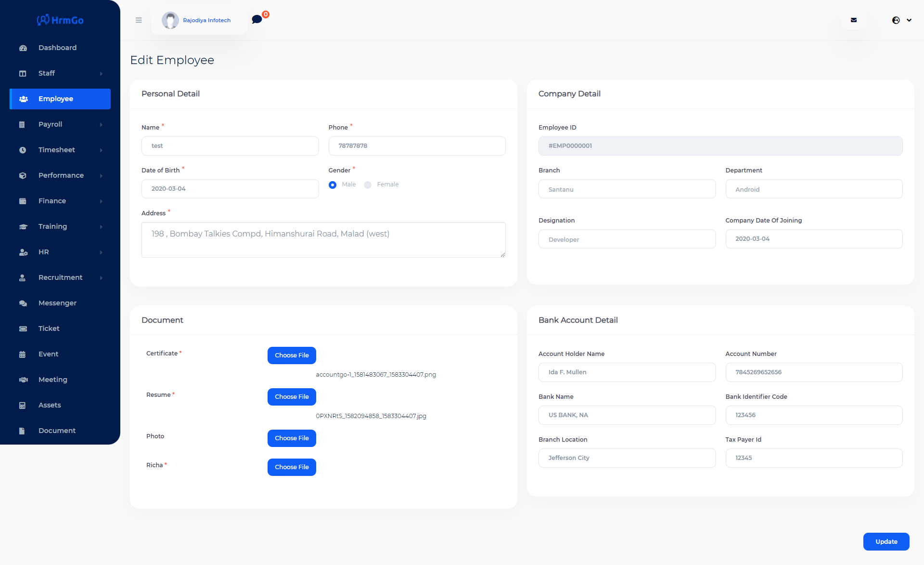
Task: Click the hamburger menu icon
Action: pyautogui.click(x=139, y=20)
